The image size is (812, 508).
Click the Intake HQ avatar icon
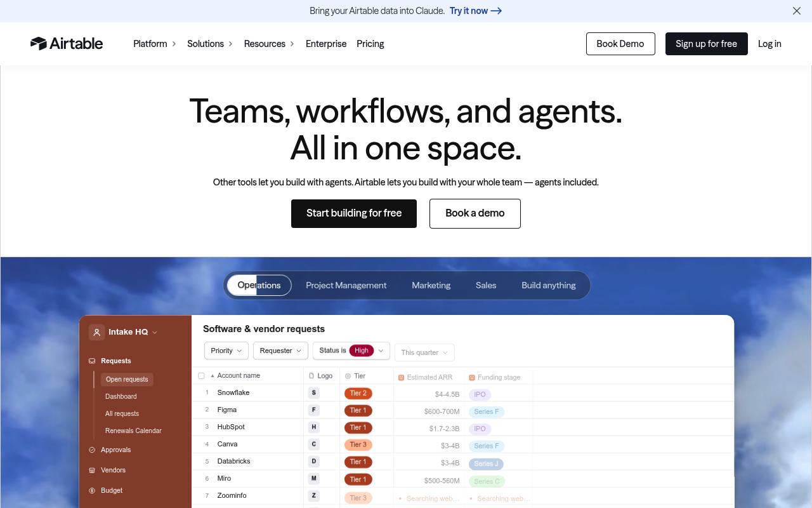click(x=96, y=332)
